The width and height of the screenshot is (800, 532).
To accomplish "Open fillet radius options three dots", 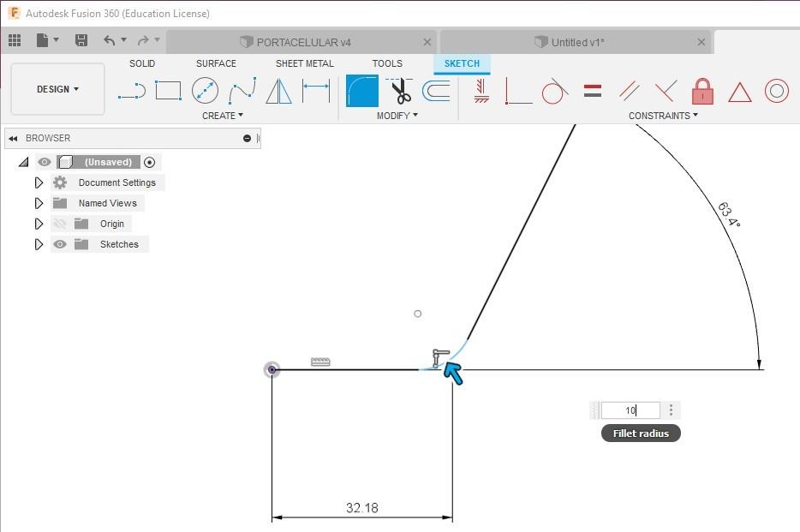I will 671,410.
